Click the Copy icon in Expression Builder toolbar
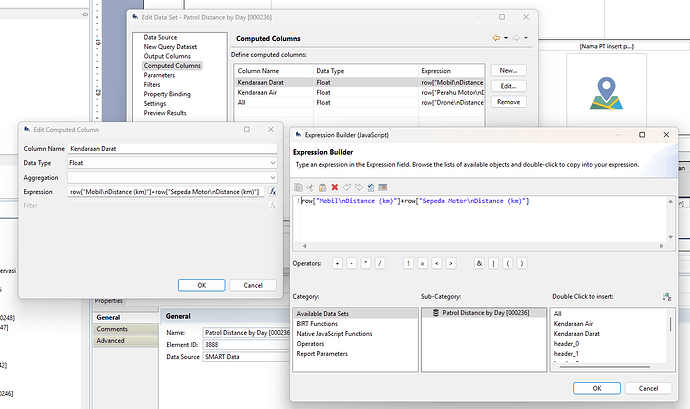Viewport: 690px width, 409px height. pyautogui.click(x=298, y=187)
